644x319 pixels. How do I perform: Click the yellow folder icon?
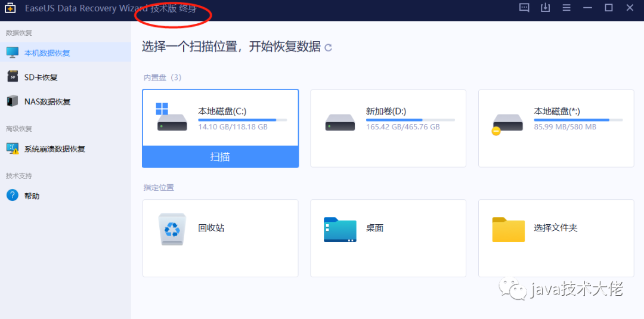tap(509, 230)
